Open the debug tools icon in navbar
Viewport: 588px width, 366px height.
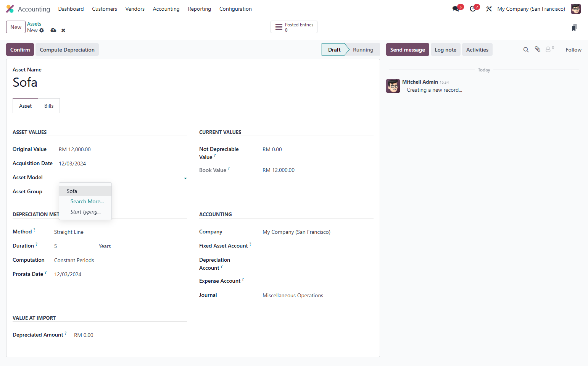[x=489, y=9]
